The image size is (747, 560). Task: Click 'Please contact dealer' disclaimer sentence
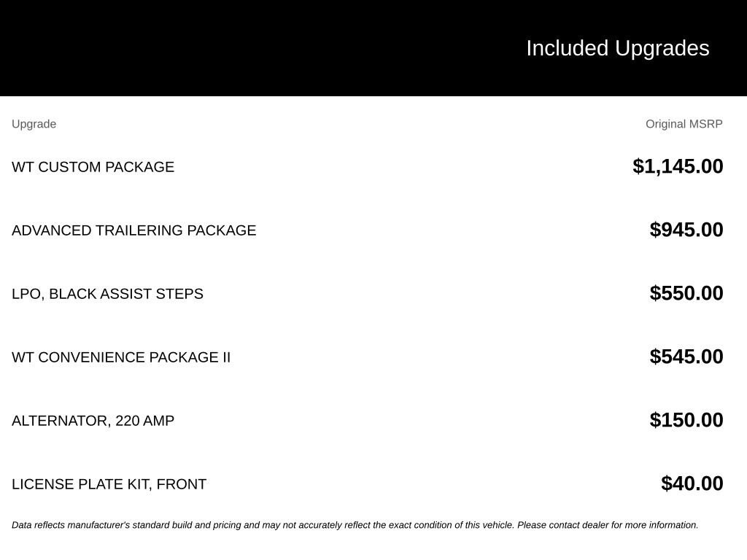click(608, 525)
